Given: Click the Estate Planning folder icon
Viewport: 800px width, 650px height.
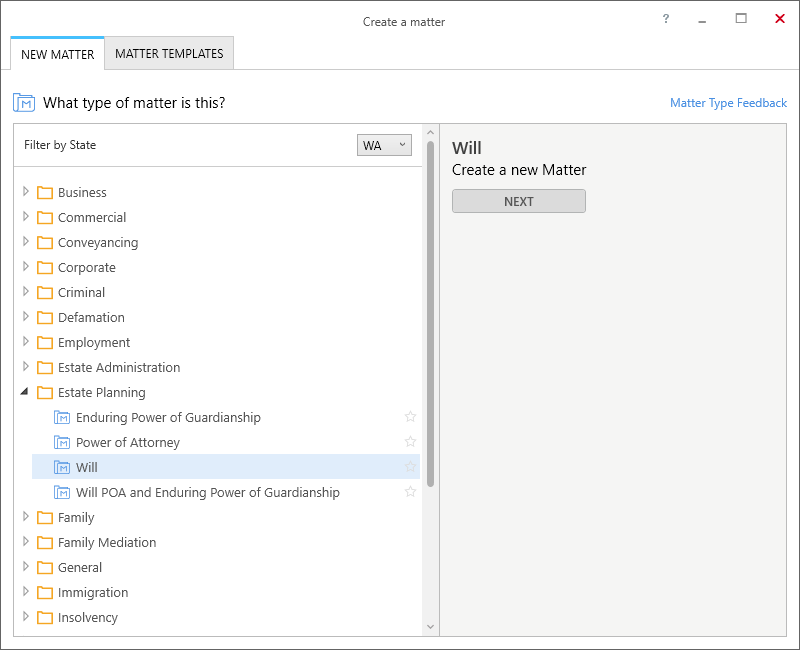Looking at the screenshot, I should coord(45,392).
